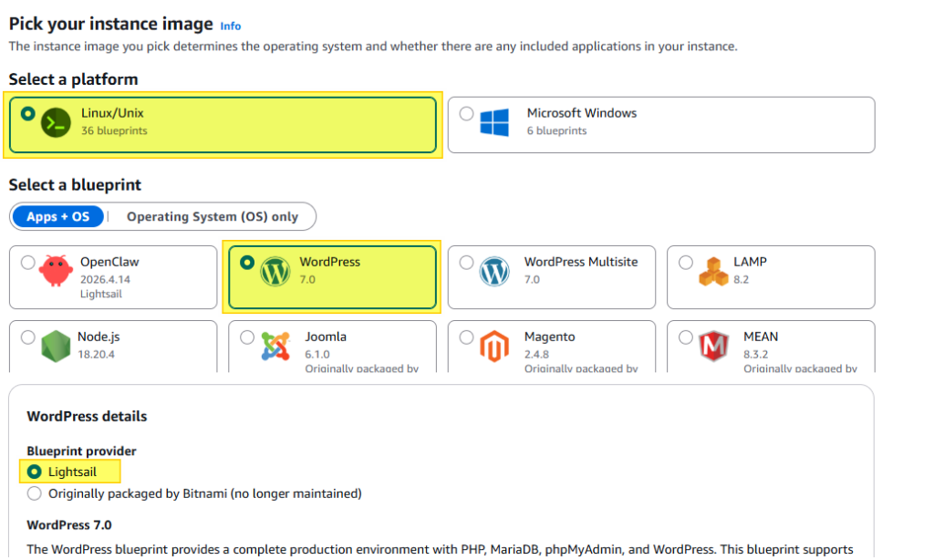Click the red OpenClaw blueprint icon
This screenshot has width=934, height=560.
pyautogui.click(x=56, y=271)
